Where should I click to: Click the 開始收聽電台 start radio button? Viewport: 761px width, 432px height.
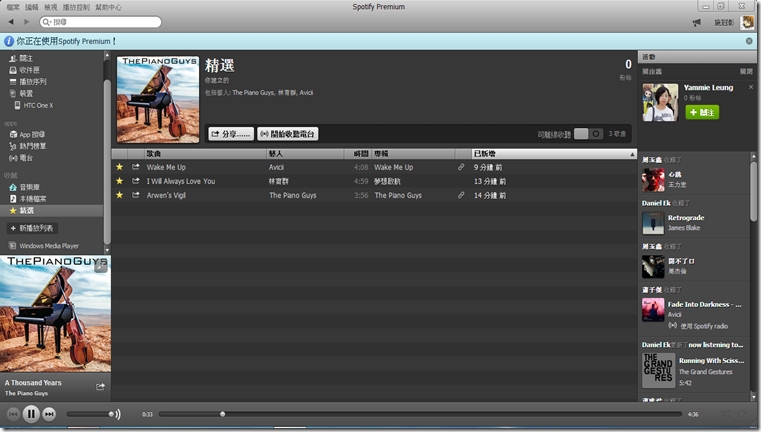288,134
